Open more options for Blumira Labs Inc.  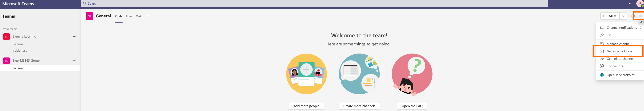pos(75,37)
